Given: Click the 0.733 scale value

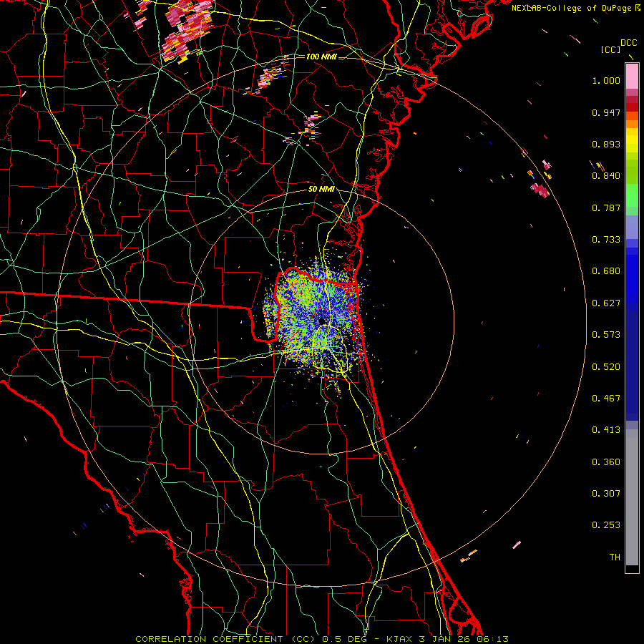Looking at the screenshot, I should tap(606, 240).
